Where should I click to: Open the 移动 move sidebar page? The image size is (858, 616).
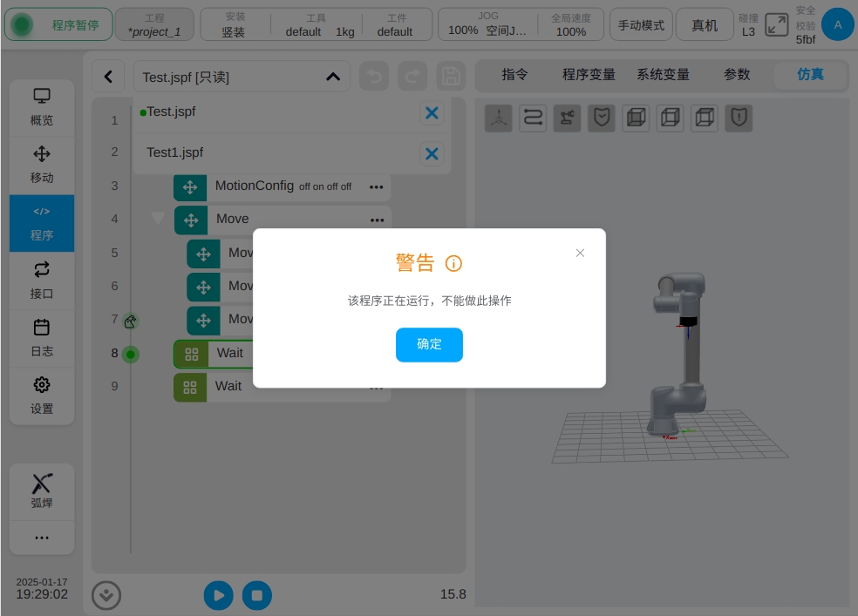pyautogui.click(x=42, y=165)
